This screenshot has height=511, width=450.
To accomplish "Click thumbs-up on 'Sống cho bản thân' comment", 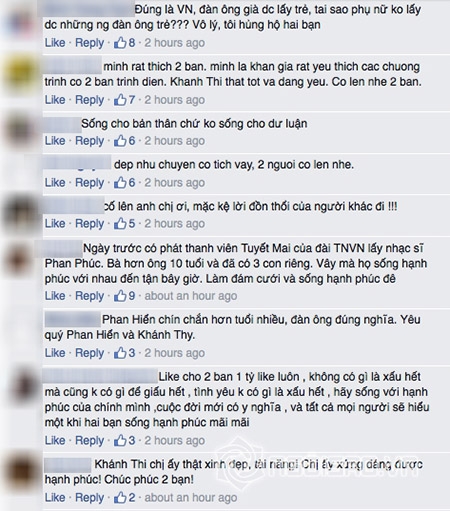I will 120,141.
